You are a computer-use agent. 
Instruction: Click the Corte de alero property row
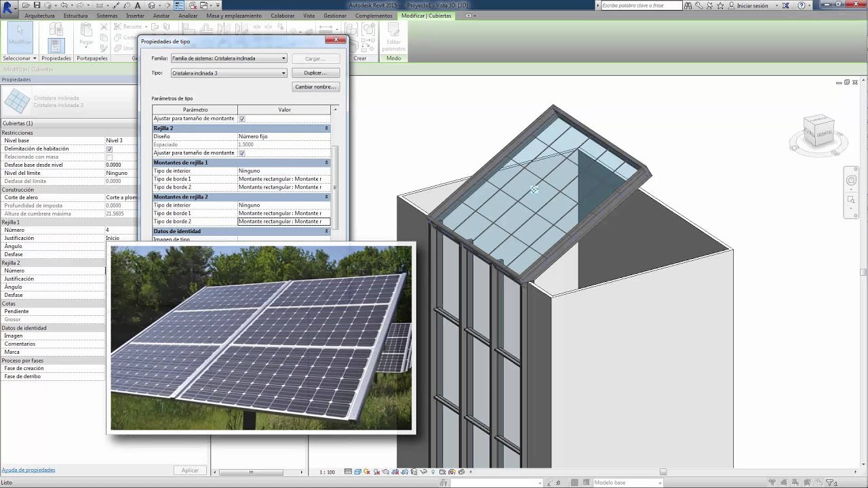tap(68, 198)
